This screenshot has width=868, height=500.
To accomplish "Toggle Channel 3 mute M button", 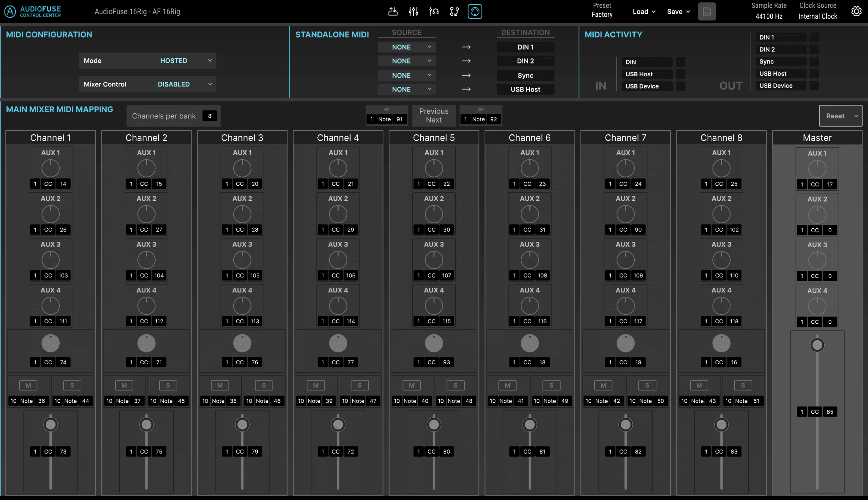I will coord(220,385).
